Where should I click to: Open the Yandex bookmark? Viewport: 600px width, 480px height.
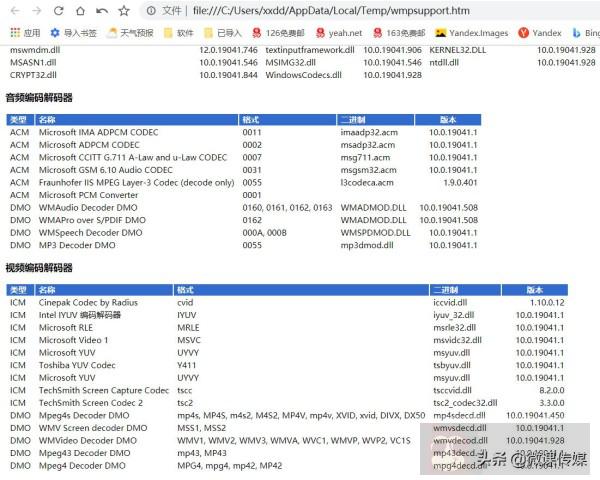point(540,33)
